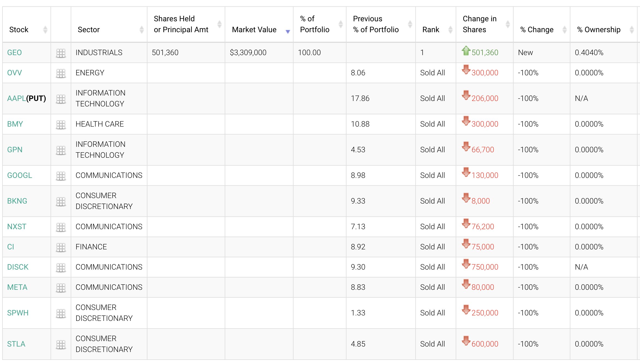640x364 pixels.
Task: Click the red down arrow next to 130,000
Action: 466,172
